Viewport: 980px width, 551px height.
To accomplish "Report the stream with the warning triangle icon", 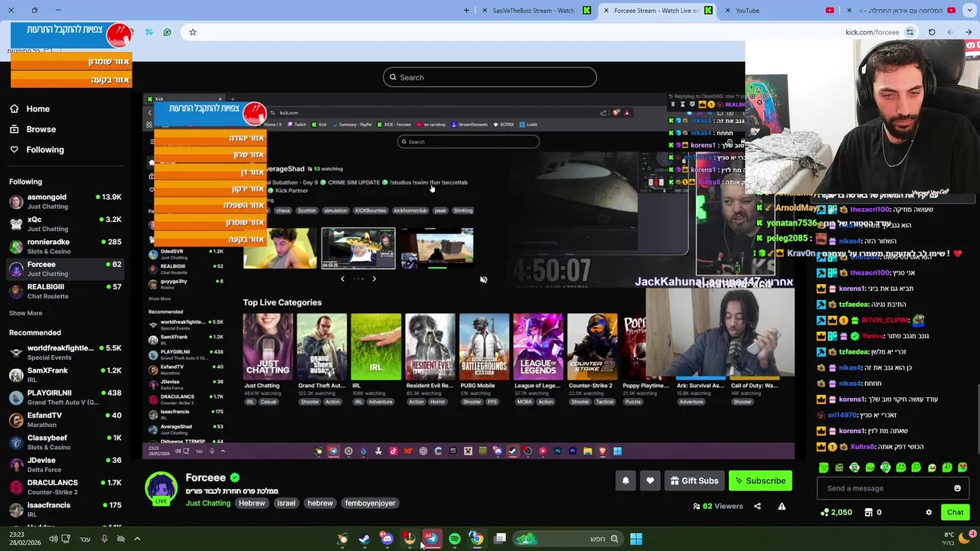I will (x=782, y=506).
